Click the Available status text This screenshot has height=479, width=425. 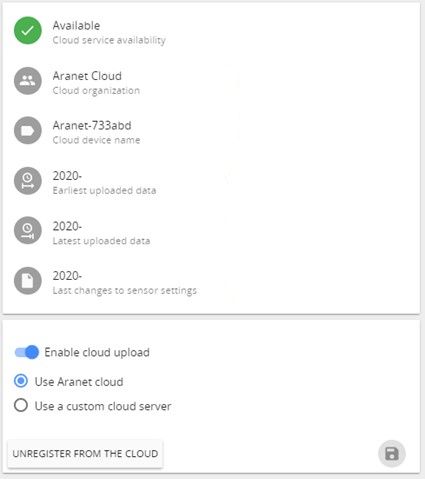click(76, 26)
